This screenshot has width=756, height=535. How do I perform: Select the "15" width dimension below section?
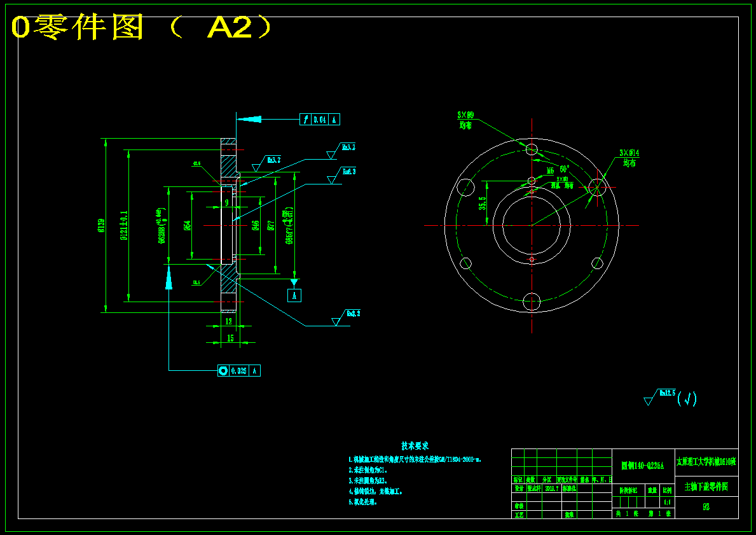(230, 338)
